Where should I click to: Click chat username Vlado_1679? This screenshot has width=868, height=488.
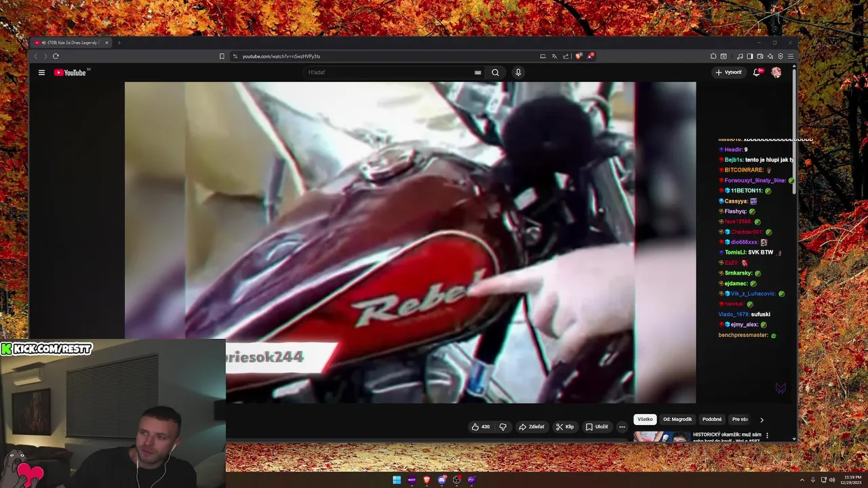pyautogui.click(x=734, y=314)
